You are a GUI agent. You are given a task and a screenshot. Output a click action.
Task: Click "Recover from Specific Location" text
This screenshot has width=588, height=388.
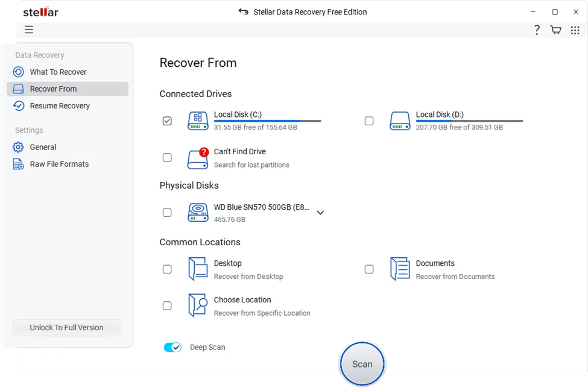262,313
